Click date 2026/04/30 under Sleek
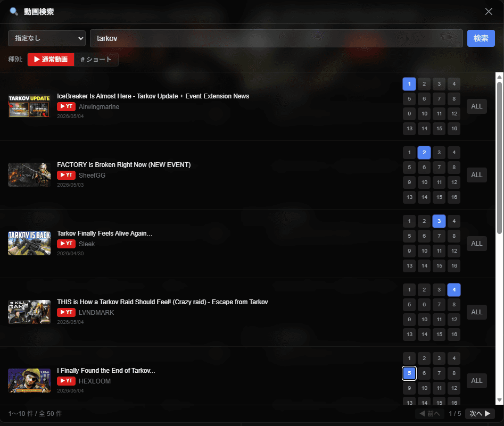The image size is (504, 426). point(70,254)
